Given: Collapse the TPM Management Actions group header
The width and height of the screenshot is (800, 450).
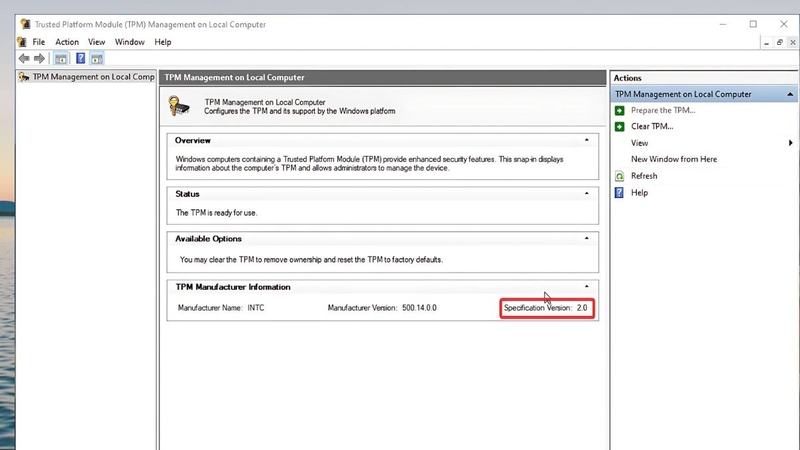Looking at the screenshot, I should coord(790,94).
